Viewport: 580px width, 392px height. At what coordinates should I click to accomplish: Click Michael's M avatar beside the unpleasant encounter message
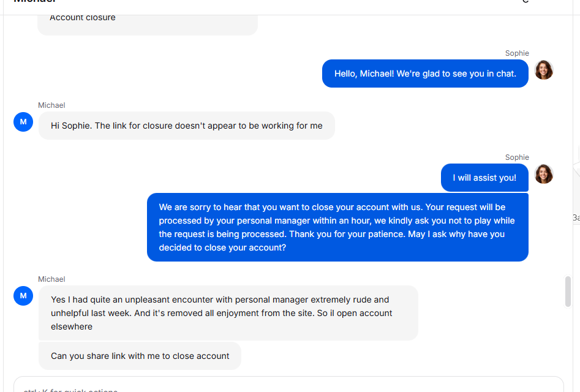point(23,296)
